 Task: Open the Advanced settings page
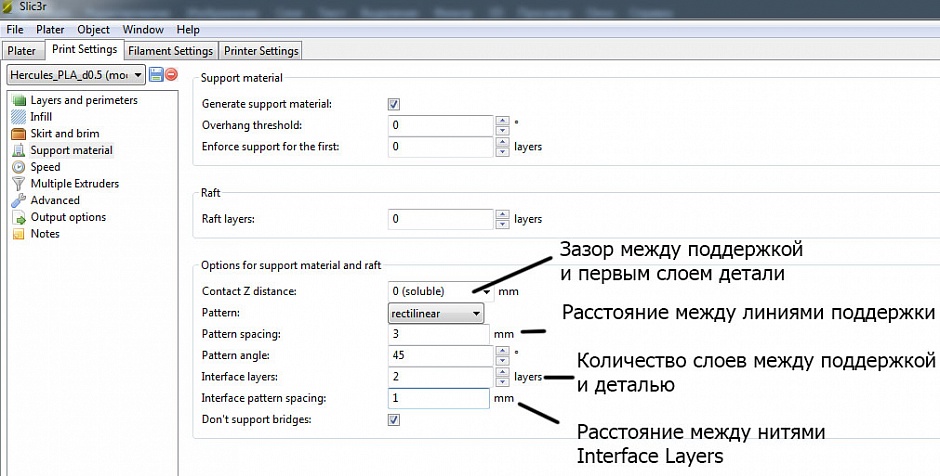coord(55,201)
